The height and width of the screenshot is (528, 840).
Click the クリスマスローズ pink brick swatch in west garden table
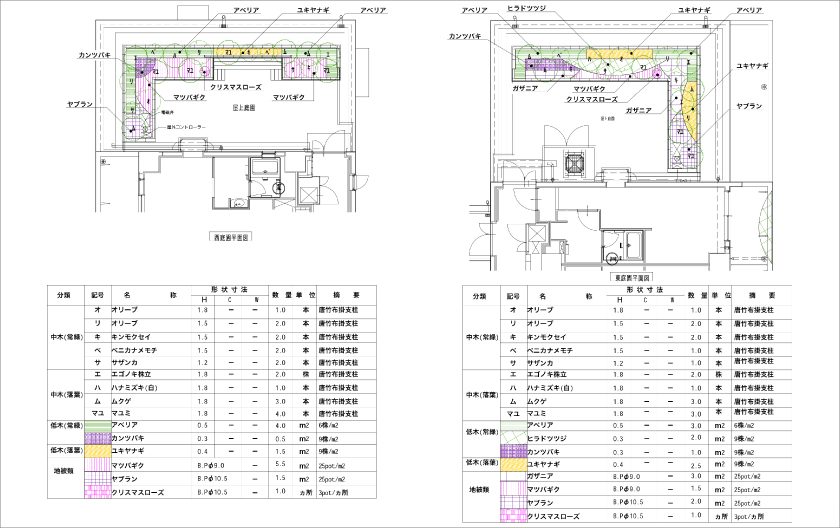click(98, 492)
